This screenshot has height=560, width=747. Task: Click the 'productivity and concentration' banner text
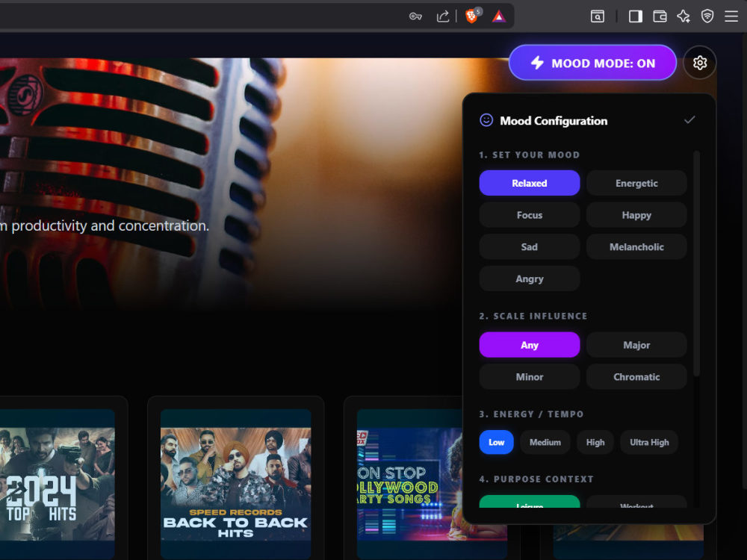(110, 225)
